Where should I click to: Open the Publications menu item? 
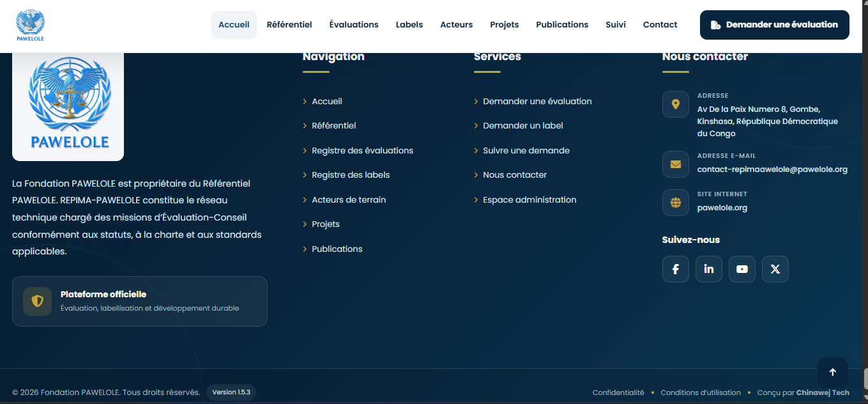(562, 25)
